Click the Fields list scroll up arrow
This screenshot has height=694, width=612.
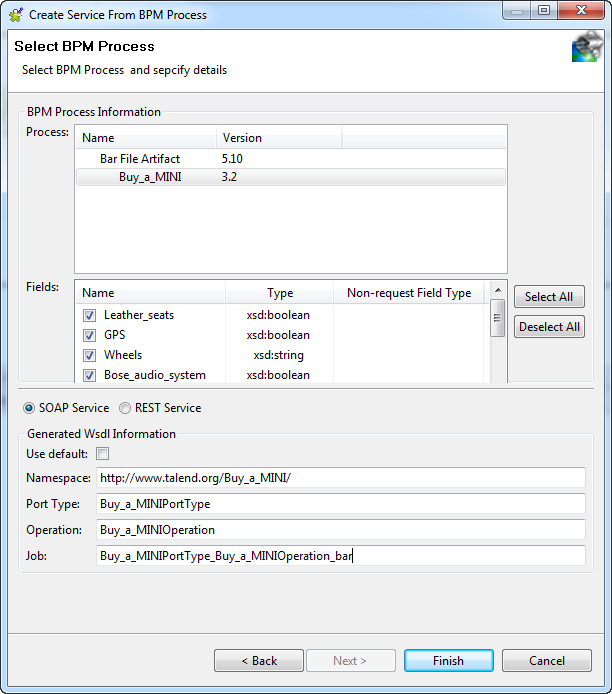[498, 290]
